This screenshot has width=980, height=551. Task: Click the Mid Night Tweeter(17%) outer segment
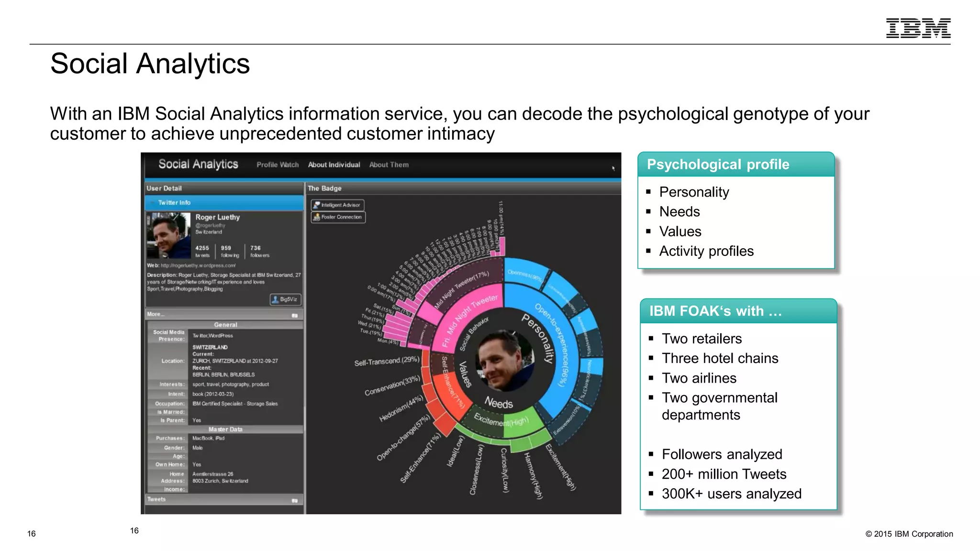pyautogui.click(x=461, y=290)
